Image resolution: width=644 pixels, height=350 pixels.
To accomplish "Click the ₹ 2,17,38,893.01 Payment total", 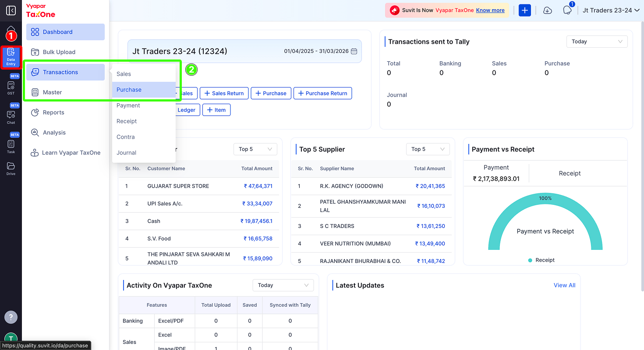I will 496,178.
